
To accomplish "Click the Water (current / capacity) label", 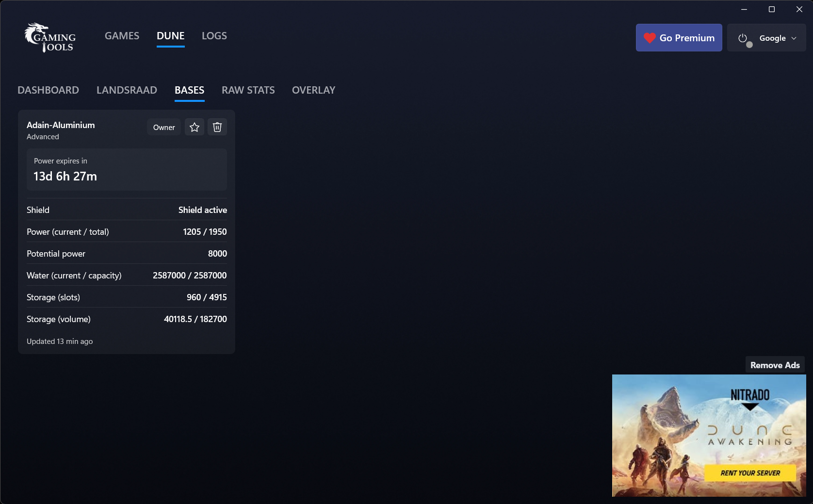I will [x=74, y=276].
